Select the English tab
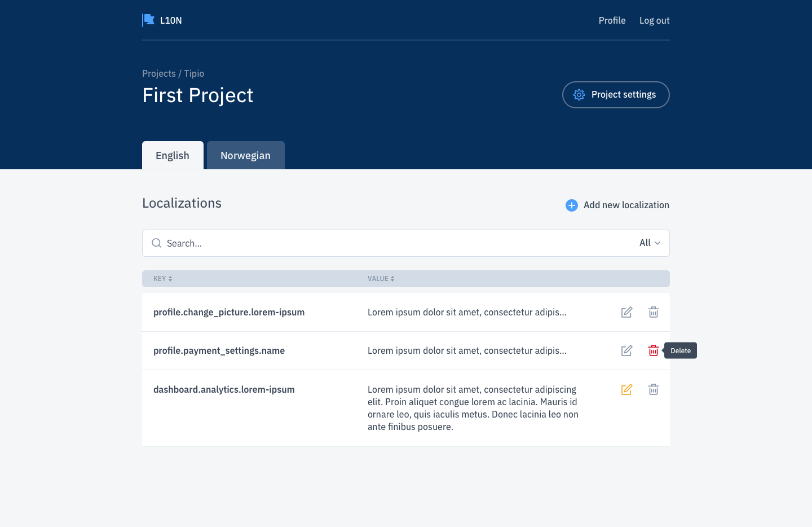This screenshot has height=527, width=812. point(173,155)
